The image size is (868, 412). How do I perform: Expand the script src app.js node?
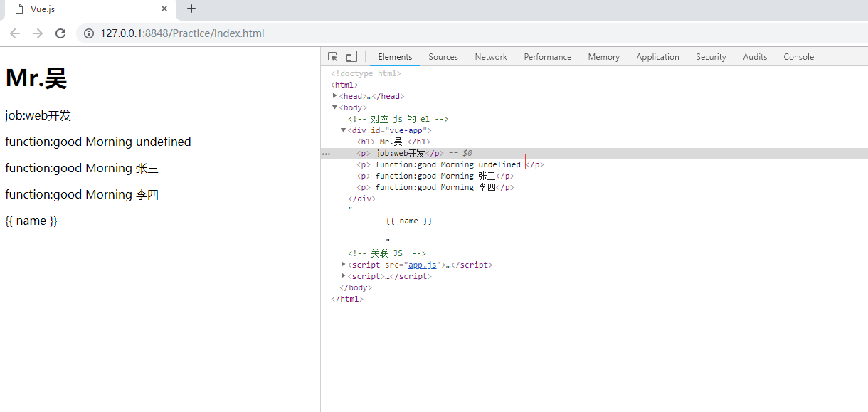(x=344, y=265)
